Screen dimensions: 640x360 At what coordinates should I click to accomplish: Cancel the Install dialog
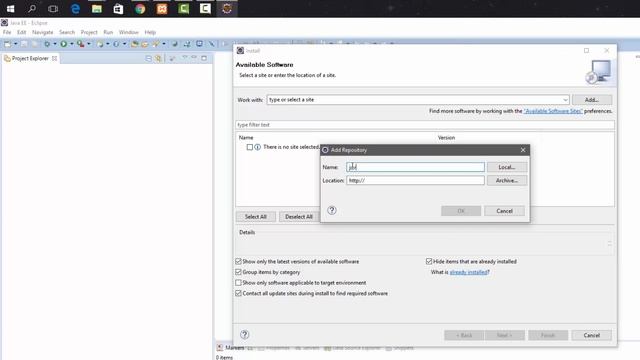point(591,335)
